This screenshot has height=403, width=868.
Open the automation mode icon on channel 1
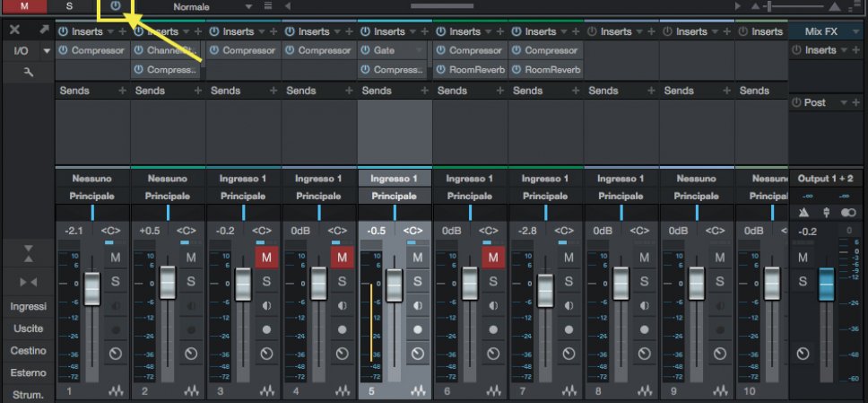click(x=115, y=353)
